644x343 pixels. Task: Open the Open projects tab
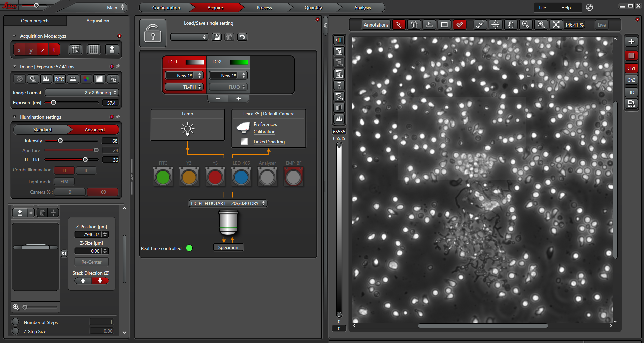tap(35, 21)
